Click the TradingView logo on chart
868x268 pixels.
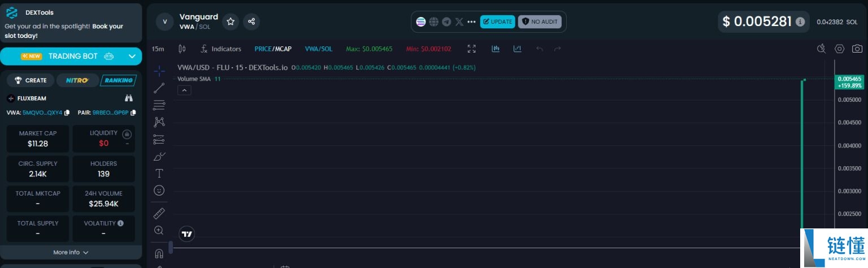pos(186,234)
